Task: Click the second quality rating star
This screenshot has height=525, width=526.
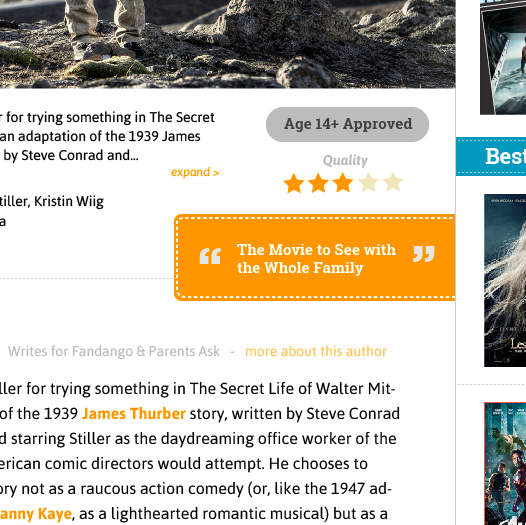Action: (318, 183)
